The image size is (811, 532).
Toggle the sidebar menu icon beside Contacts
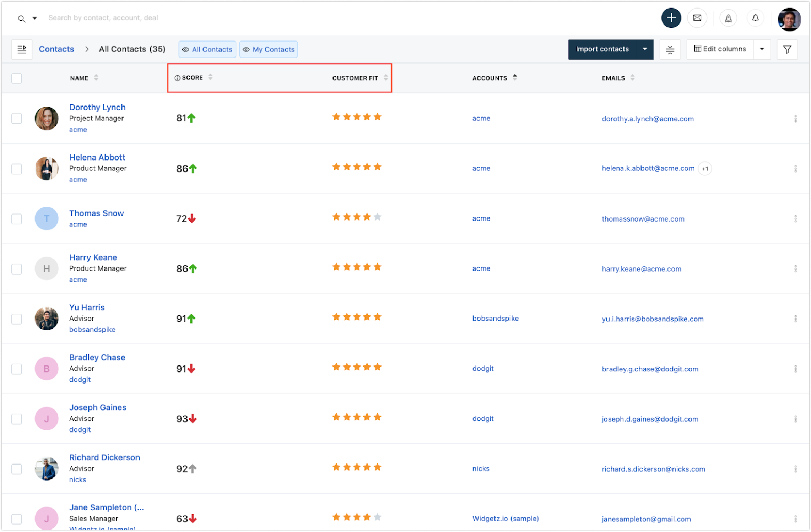pyautogui.click(x=22, y=49)
